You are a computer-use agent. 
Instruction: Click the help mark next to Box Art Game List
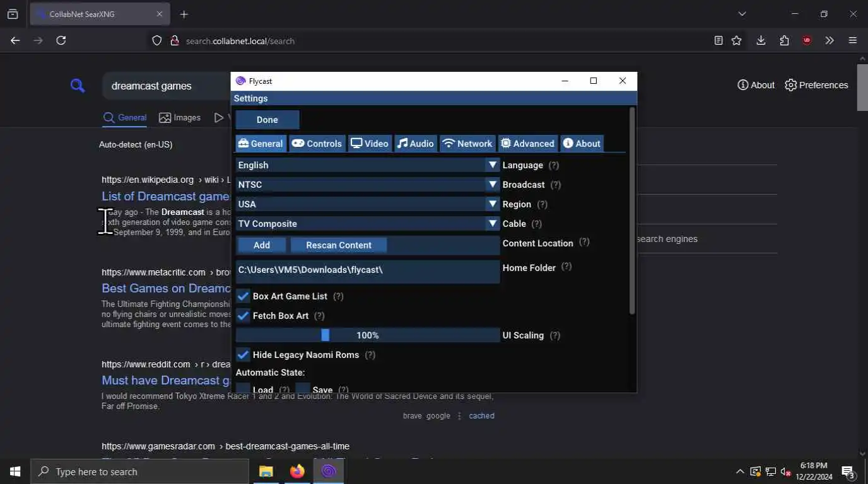[338, 296]
